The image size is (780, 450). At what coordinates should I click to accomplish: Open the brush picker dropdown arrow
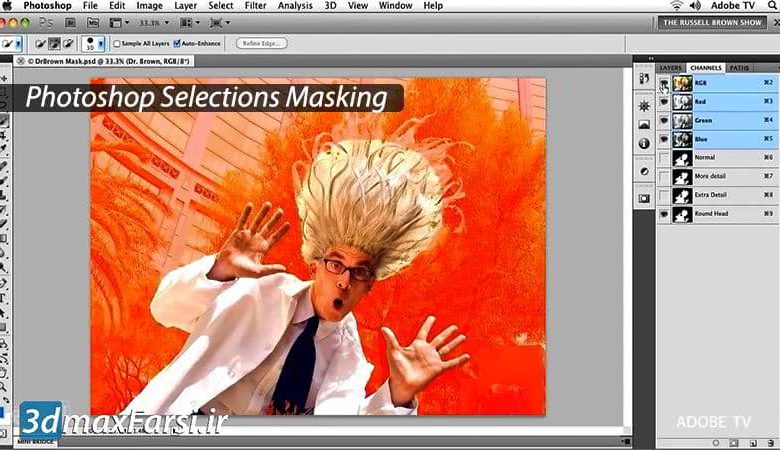[x=101, y=44]
